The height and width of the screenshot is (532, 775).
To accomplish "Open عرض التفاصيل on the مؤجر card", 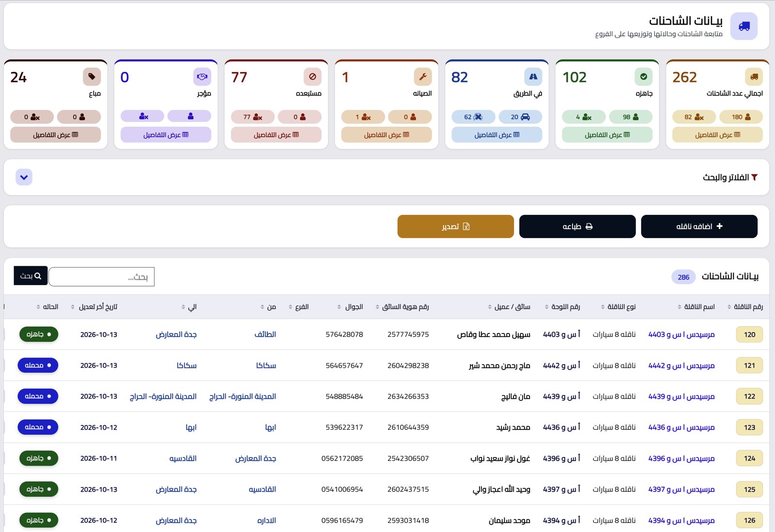I will [x=166, y=135].
